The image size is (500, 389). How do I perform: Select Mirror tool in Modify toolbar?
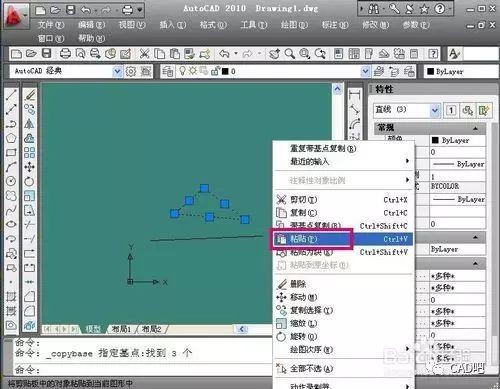[29, 124]
